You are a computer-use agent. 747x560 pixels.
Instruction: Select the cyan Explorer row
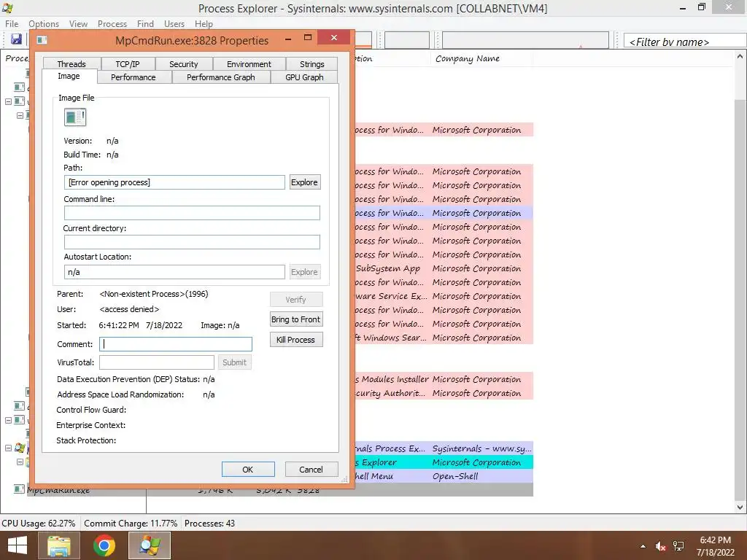[x=444, y=462]
